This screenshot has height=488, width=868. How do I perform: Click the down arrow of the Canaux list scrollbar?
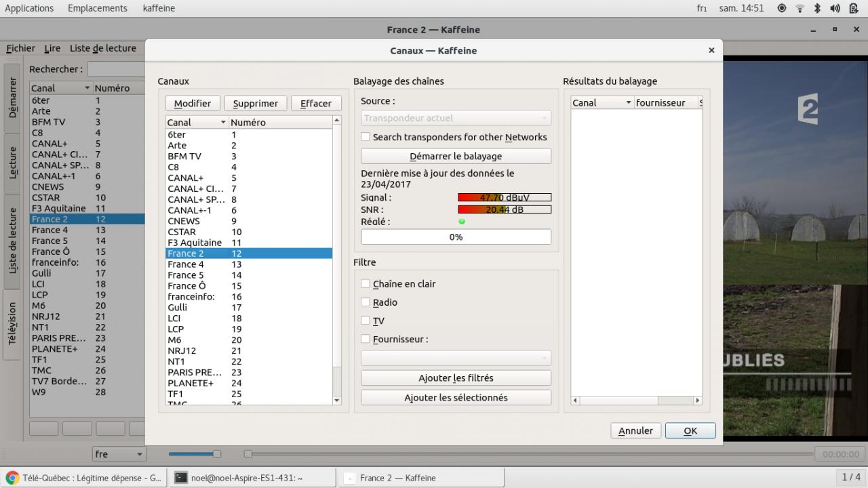pos(337,401)
